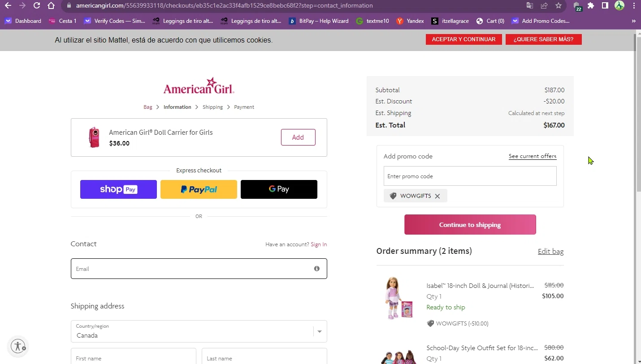641x364 pixels.
Task: Open the extensions puzzle icon
Action: (x=591, y=6)
